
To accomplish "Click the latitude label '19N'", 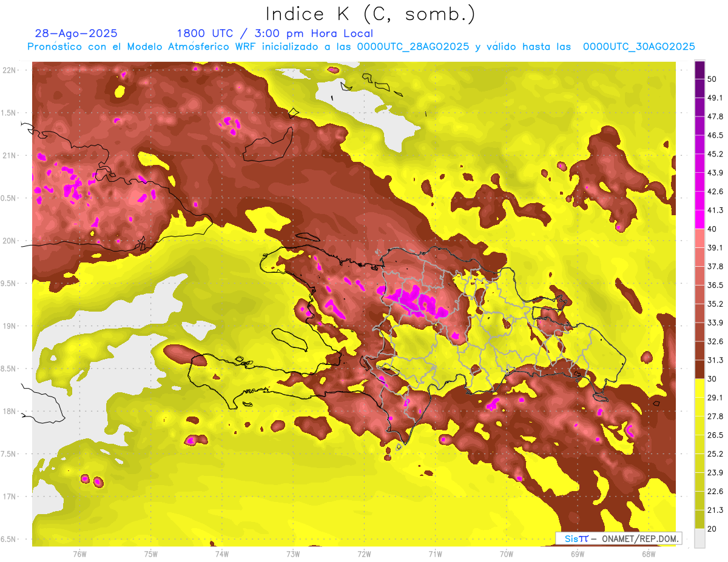I will coord(10,326).
